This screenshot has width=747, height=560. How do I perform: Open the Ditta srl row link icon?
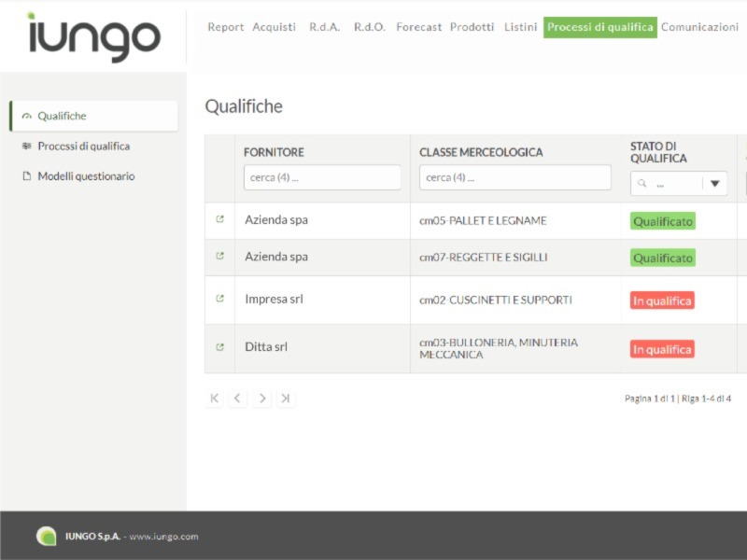219,347
